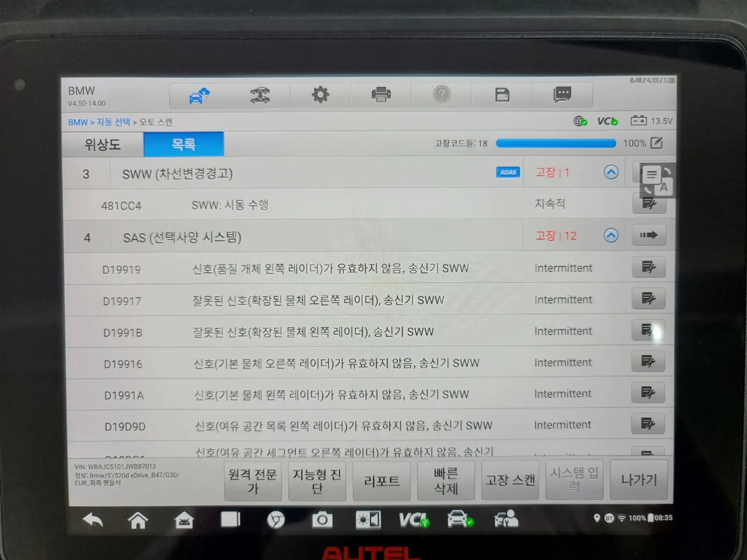Select fault code D1991A text
This screenshot has width=747, height=560.
(x=124, y=395)
